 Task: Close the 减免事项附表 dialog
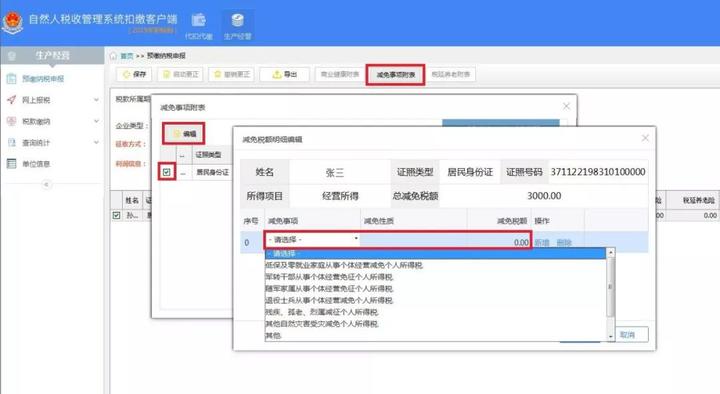[566, 107]
